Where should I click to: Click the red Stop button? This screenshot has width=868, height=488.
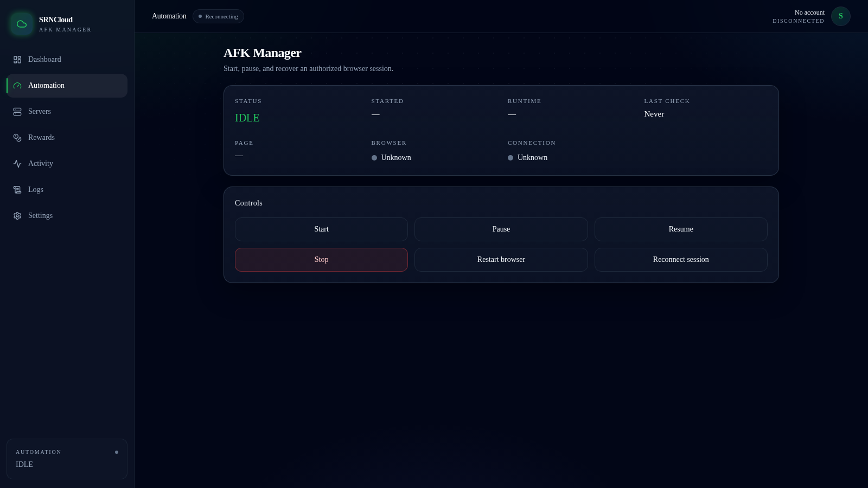pos(321,260)
